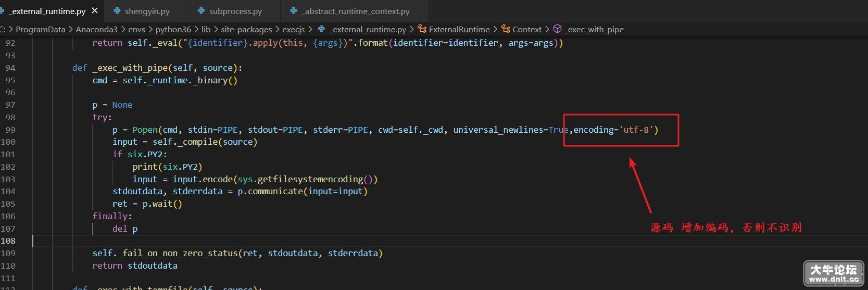
Task: Click the 'del p' statement
Action: [125, 229]
